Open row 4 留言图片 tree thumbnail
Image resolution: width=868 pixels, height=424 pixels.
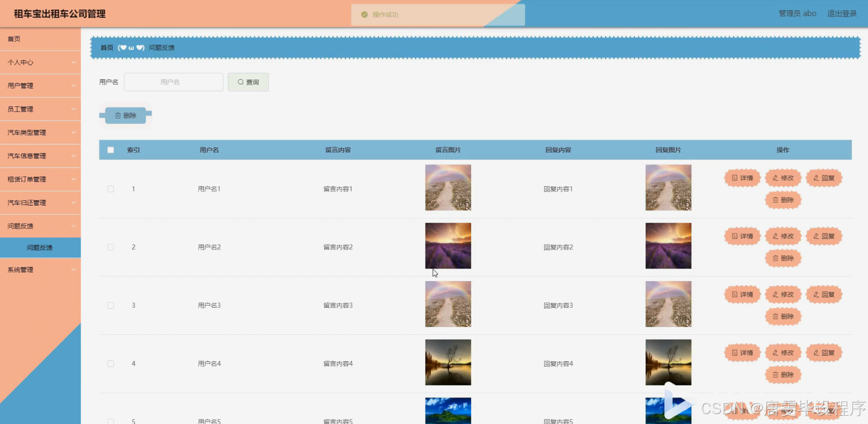click(x=448, y=362)
